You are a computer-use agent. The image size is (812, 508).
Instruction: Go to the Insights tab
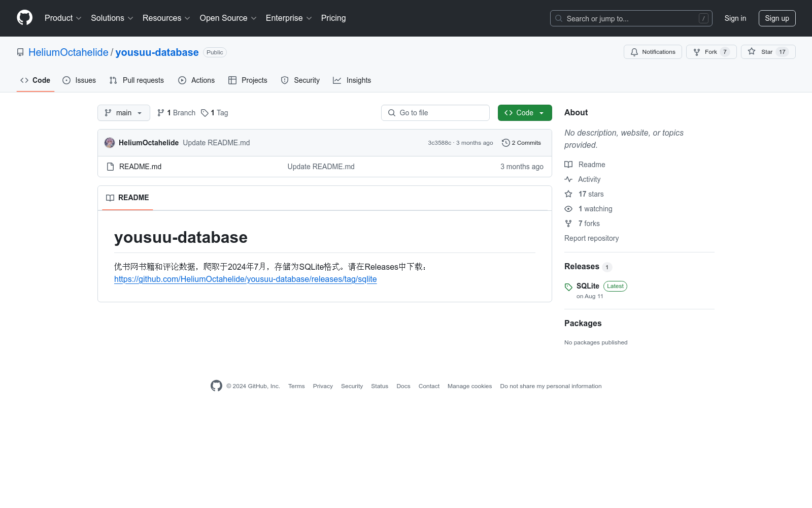(x=352, y=80)
